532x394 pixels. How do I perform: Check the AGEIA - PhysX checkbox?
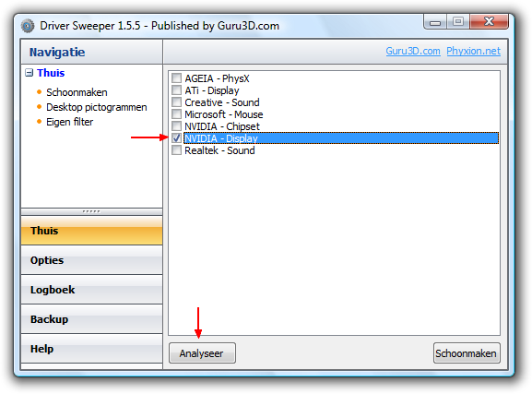(176, 78)
